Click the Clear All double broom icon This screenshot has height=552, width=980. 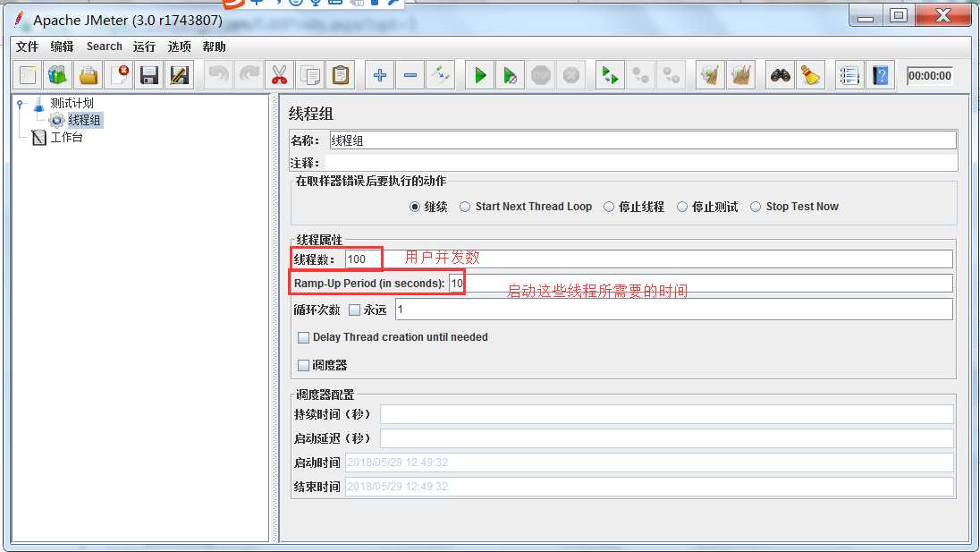tap(740, 76)
